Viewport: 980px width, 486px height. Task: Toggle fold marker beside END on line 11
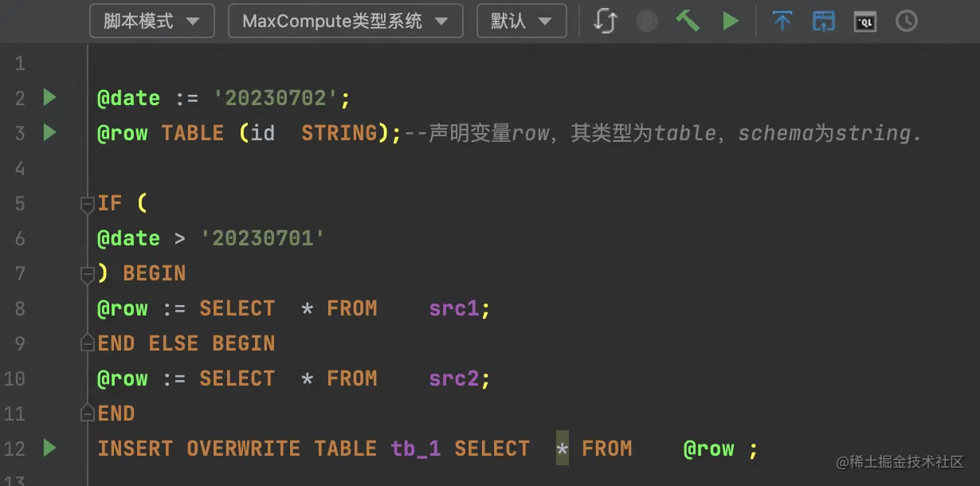pyautogui.click(x=88, y=413)
